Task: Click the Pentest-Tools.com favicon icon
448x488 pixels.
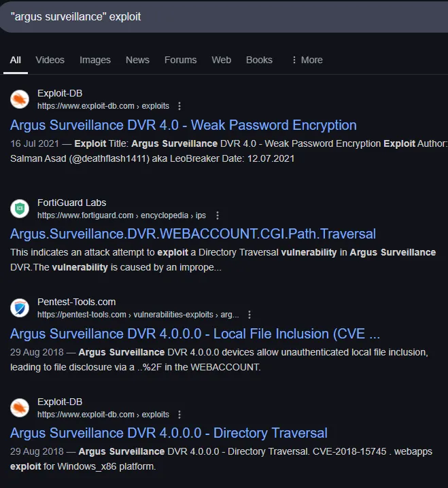Action: click(x=20, y=308)
